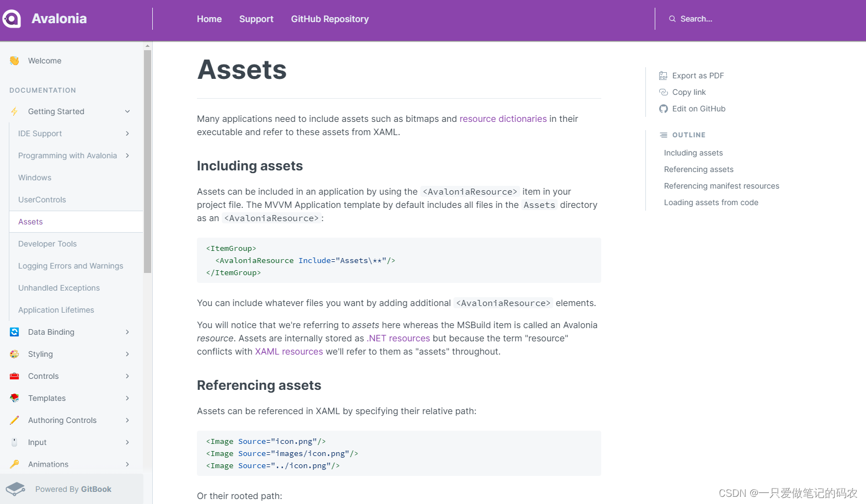Click the Authoring Controls pencil icon
This screenshot has height=504, width=866.
point(14,420)
